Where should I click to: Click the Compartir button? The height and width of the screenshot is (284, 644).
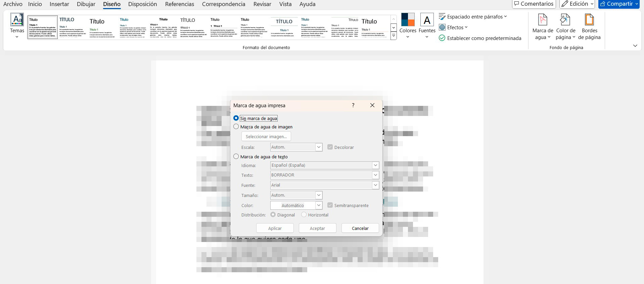click(x=619, y=4)
